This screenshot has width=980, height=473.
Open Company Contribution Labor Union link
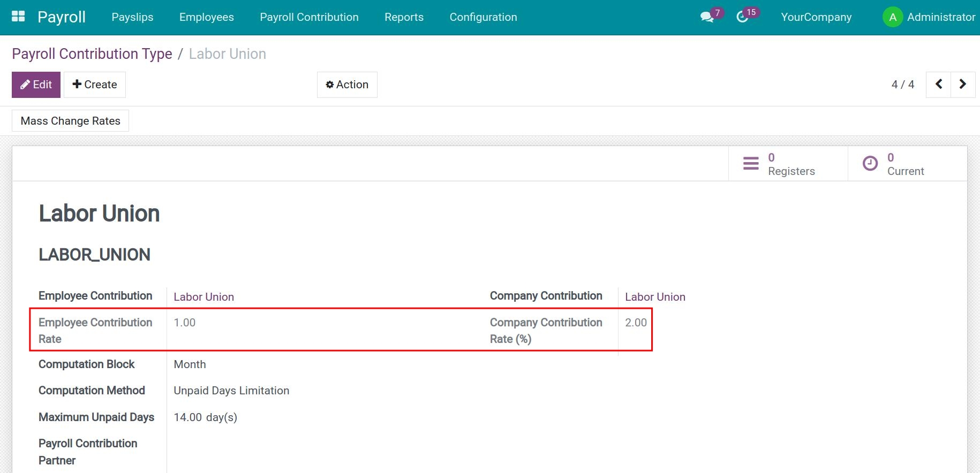point(655,297)
